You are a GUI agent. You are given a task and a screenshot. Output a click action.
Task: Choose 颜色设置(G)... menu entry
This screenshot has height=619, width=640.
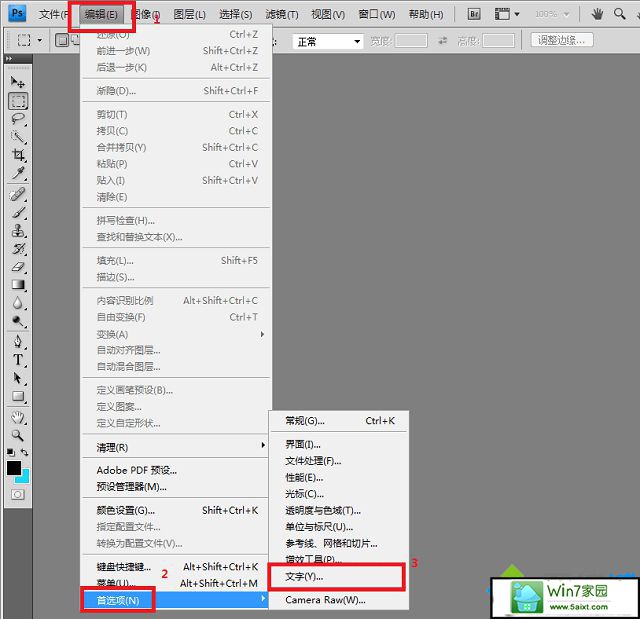tap(177, 510)
